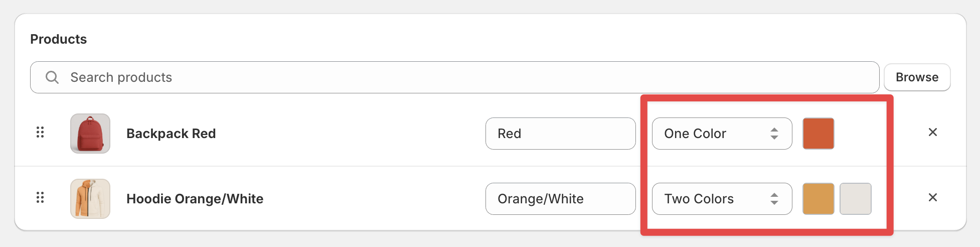Open the Hoodie Orange/White product thumbnail
This screenshot has height=247, width=980.
click(90, 199)
